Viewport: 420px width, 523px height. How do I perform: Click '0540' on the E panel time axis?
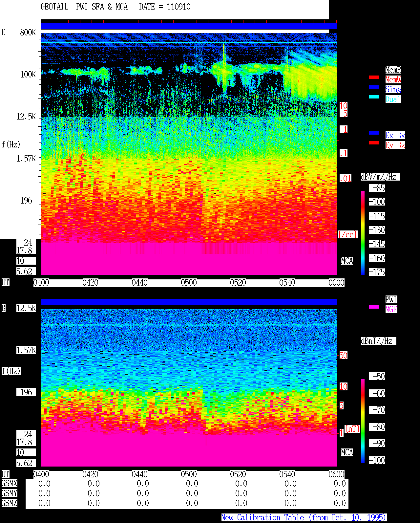(x=287, y=282)
